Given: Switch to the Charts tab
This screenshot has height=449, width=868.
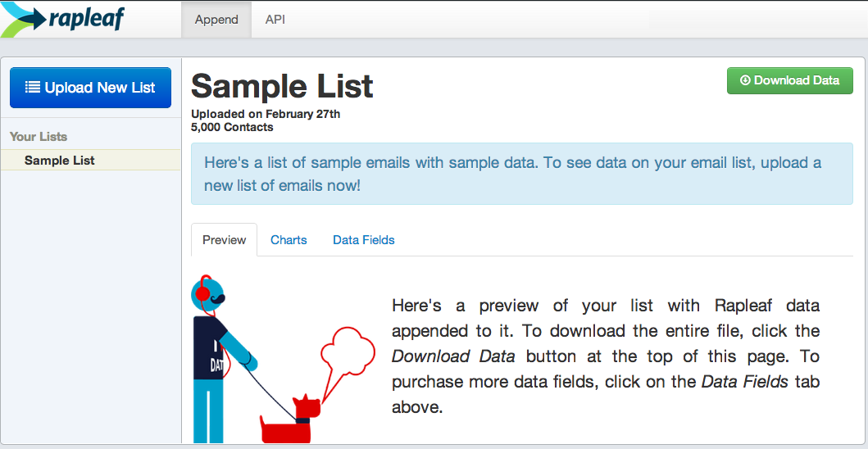Looking at the screenshot, I should (289, 240).
